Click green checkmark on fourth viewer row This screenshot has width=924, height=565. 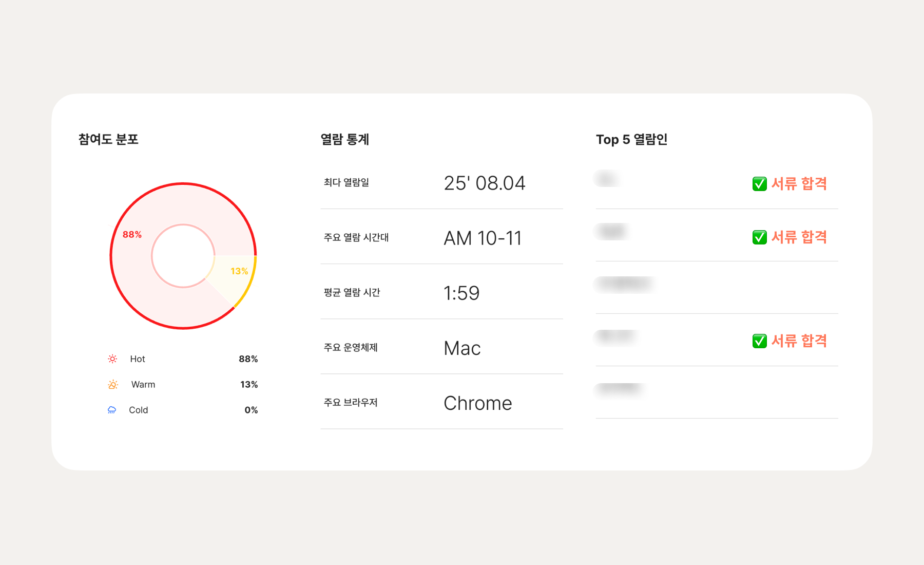coord(759,341)
